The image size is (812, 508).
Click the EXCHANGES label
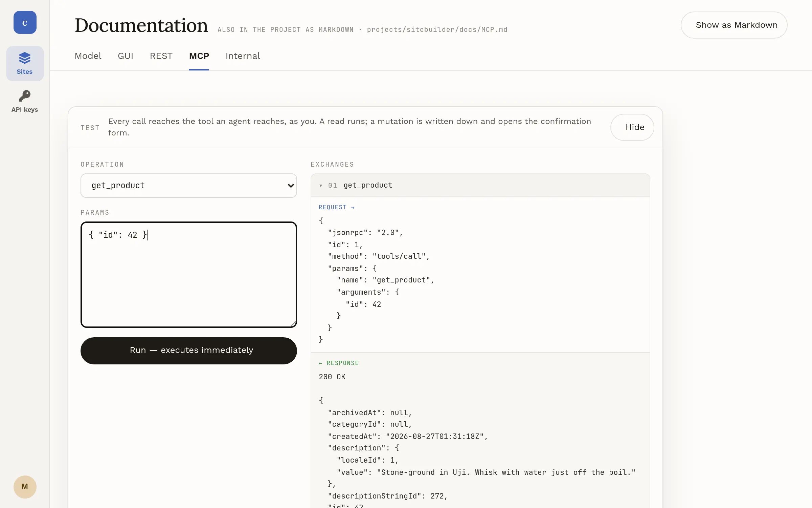(332, 165)
